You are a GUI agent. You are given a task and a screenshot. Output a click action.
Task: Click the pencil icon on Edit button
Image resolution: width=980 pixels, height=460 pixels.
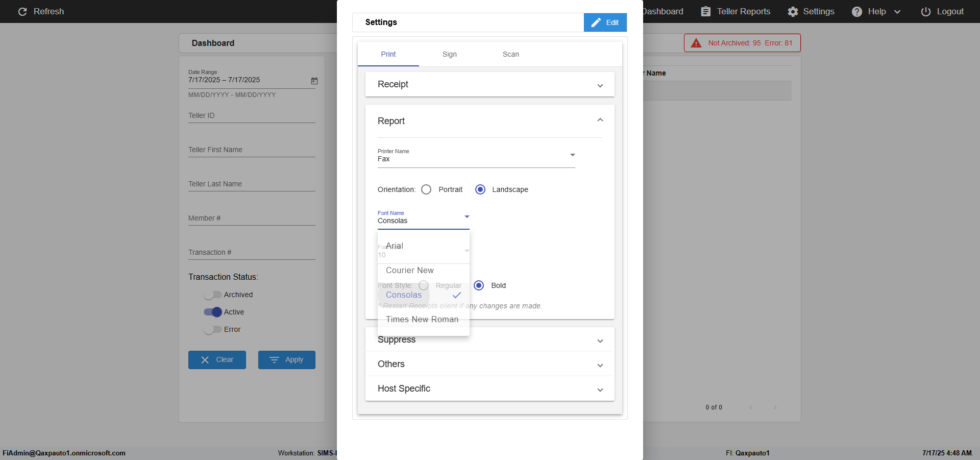coord(596,22)
